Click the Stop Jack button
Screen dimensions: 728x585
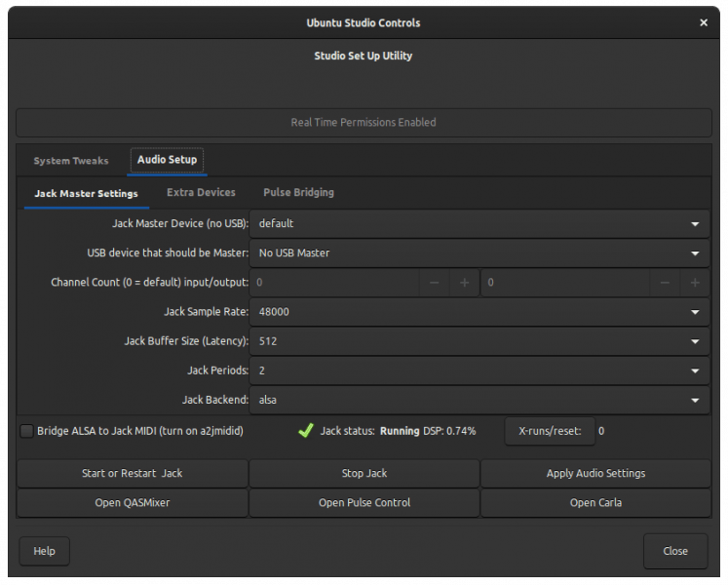364,473
